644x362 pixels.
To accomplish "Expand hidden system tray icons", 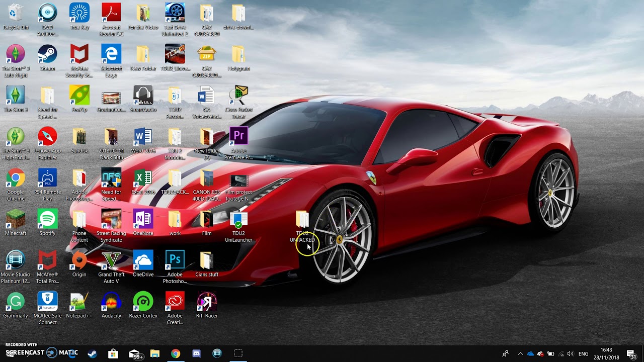I will 520,354.
